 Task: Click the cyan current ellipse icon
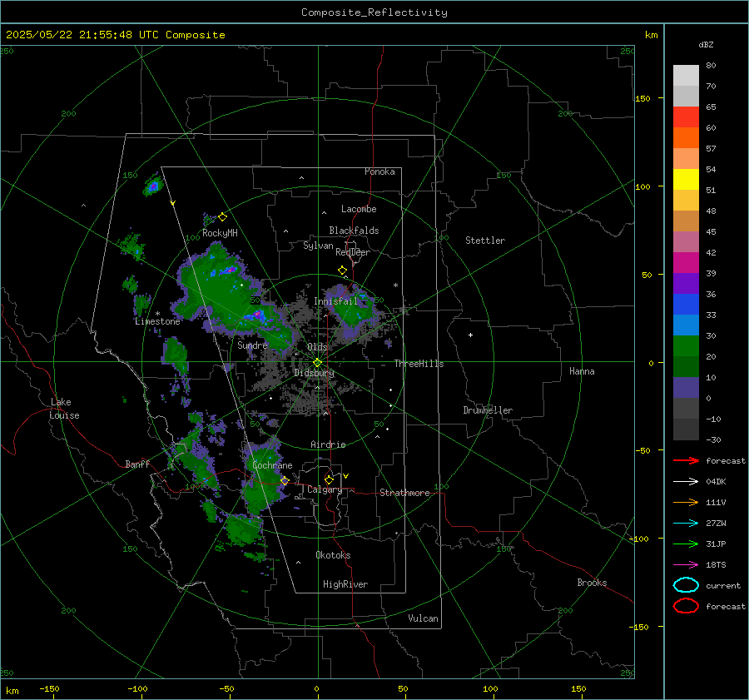pyautogui.click(x=686, y=585)
